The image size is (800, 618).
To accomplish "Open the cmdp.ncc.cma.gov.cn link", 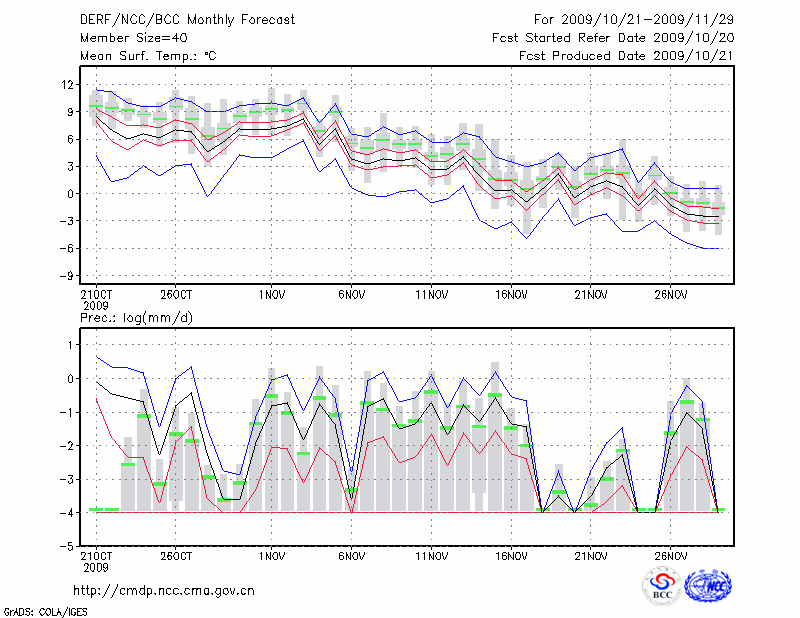I will pos(164,590).
